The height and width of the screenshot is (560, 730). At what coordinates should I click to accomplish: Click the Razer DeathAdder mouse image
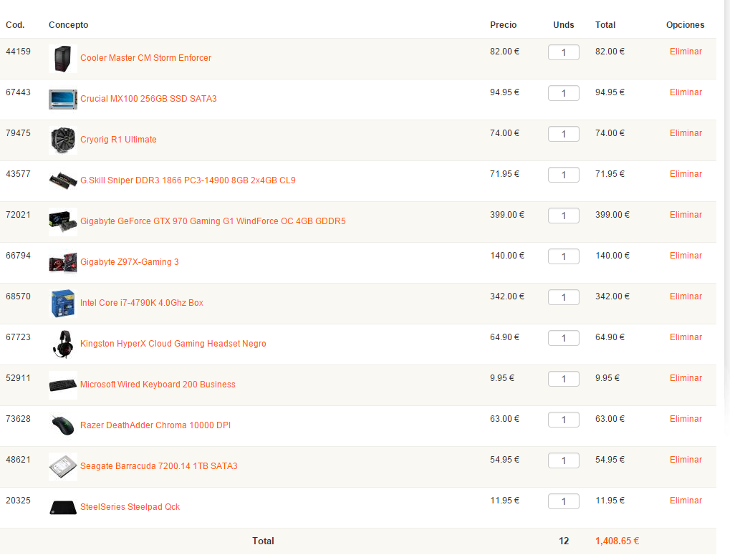[x=63, y=426]
